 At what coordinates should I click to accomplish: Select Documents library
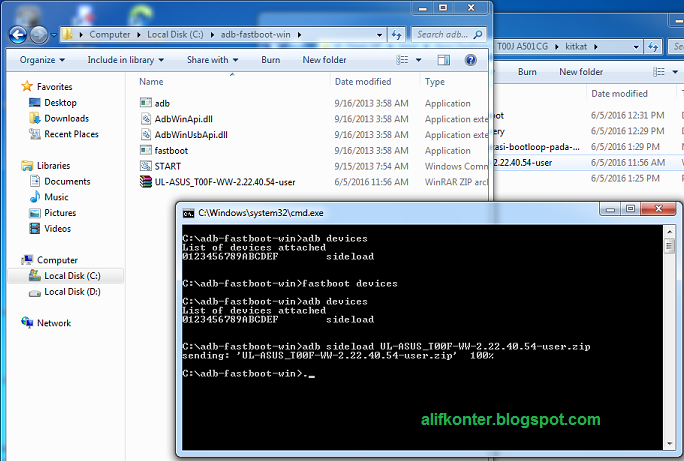tap(67, 181)
